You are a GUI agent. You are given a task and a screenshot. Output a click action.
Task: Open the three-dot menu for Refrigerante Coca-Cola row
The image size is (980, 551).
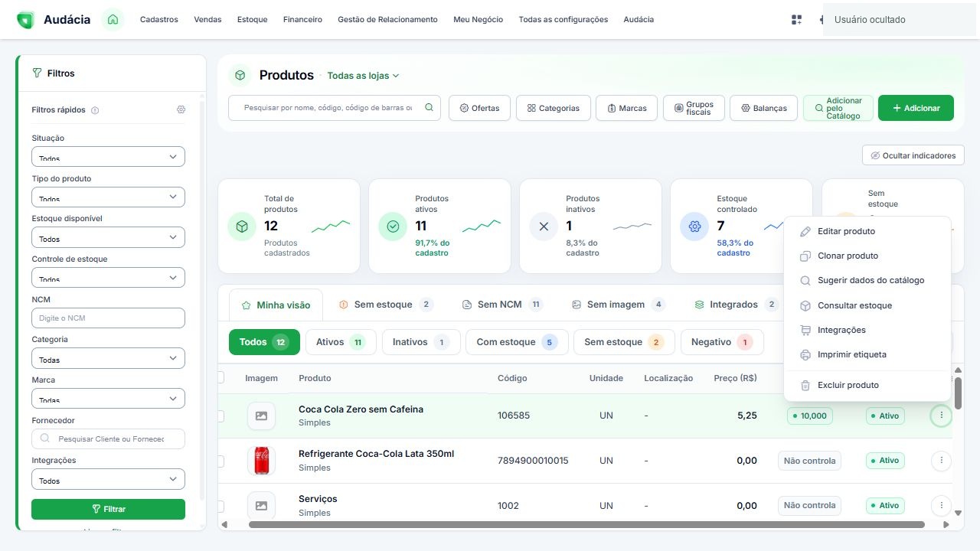click(x=941, y=461)
